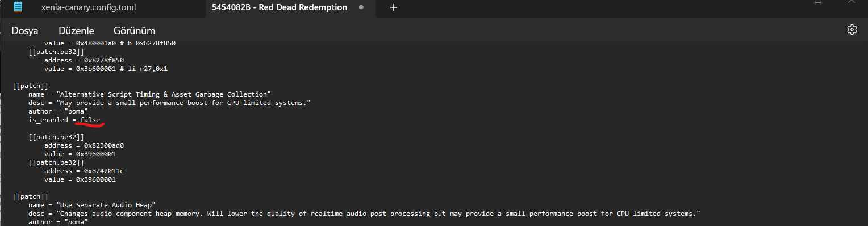868x226 pixels.
Task: Open the Düzenle menu
Action: click(x=76, y=31)
